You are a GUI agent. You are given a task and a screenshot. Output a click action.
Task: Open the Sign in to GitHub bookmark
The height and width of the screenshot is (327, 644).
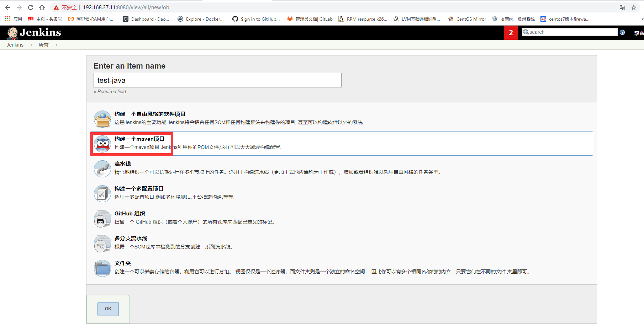(256, 19)
